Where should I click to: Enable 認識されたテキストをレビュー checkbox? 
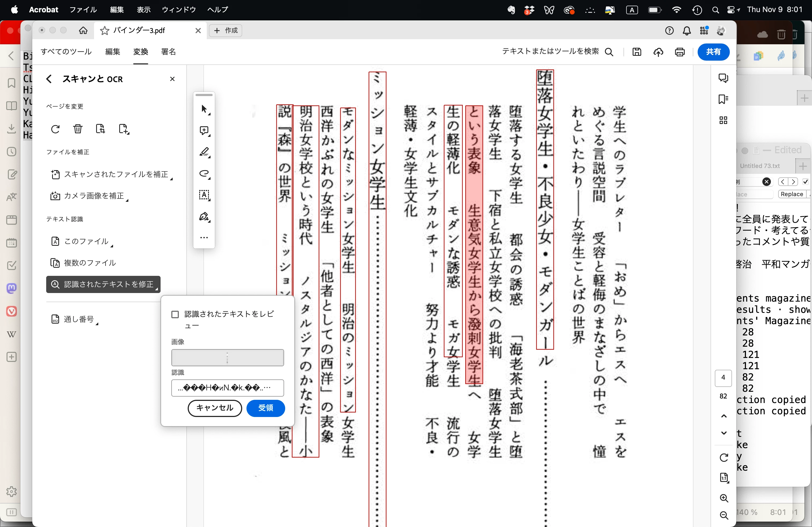pyautogui.click(x=175, y=314)
